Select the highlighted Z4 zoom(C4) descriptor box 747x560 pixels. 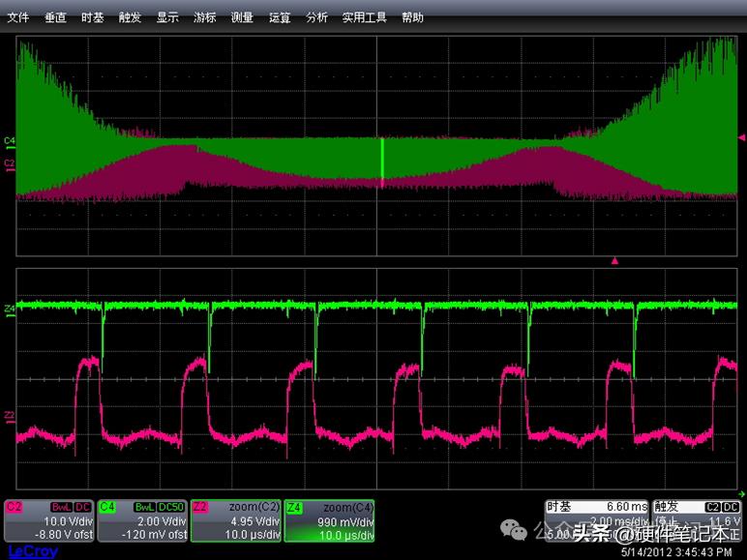click(x=329, y=520)
